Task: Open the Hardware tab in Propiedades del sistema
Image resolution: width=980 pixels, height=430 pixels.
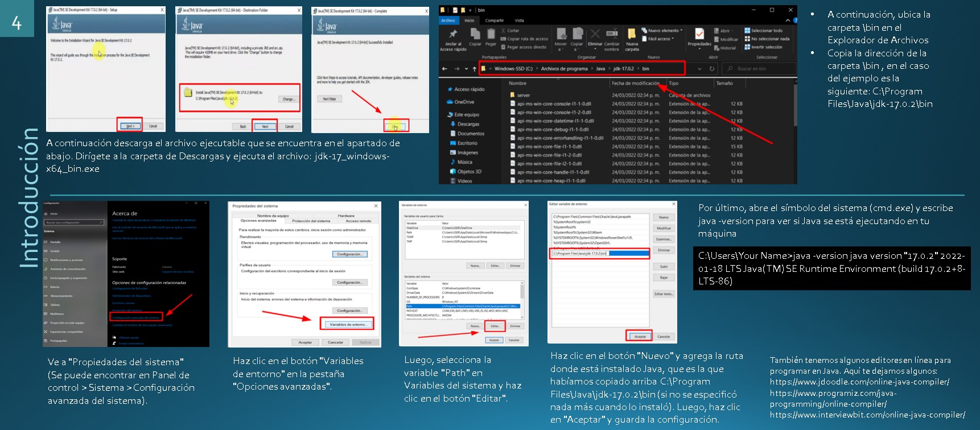Action: coord(346,216)
